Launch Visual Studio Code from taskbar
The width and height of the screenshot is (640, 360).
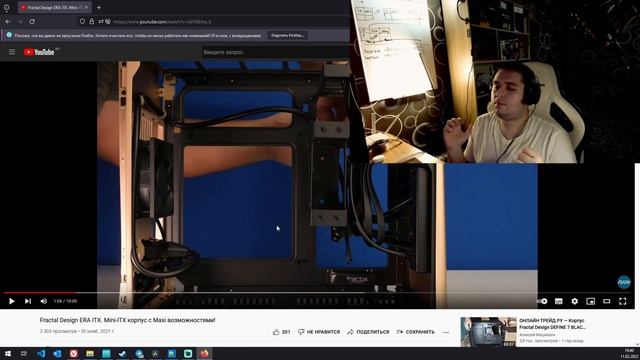tap(41, 353)
